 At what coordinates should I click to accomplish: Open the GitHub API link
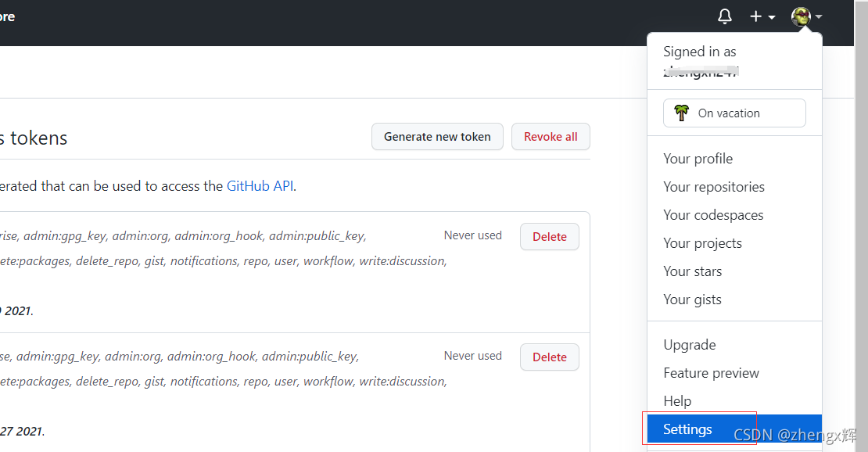[260, 185]
